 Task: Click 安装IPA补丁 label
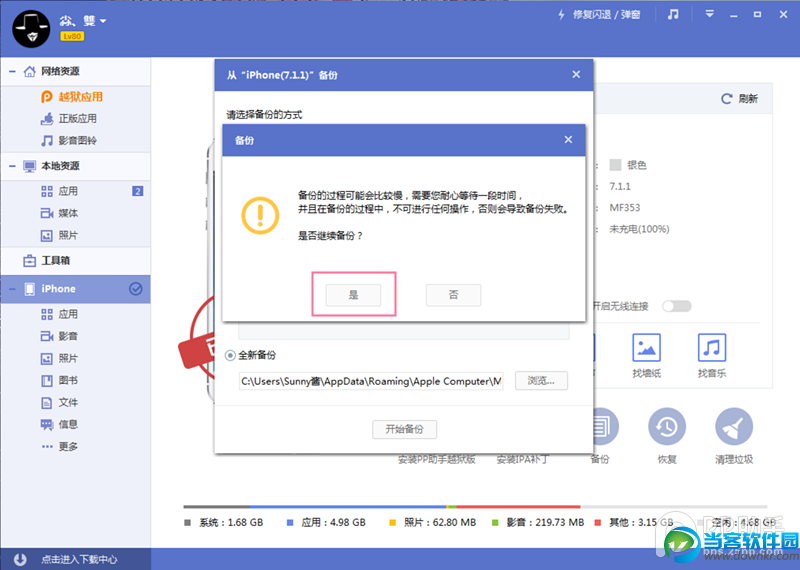pos(522,460)
